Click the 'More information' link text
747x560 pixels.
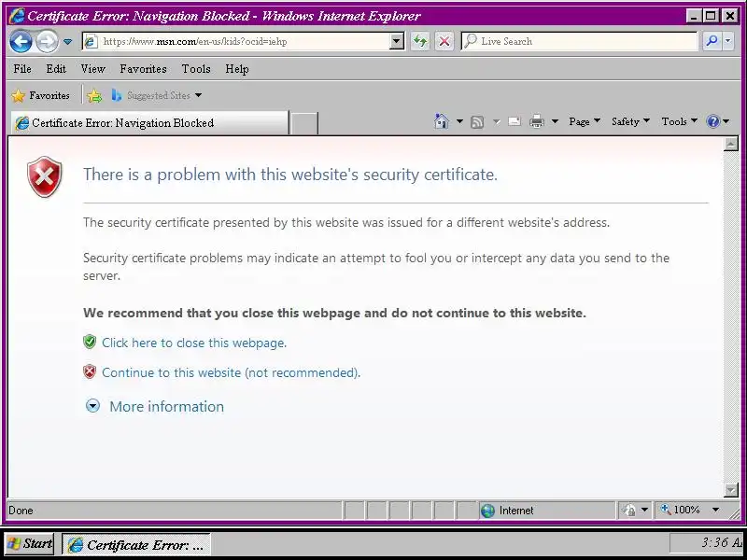coord(167,407)
